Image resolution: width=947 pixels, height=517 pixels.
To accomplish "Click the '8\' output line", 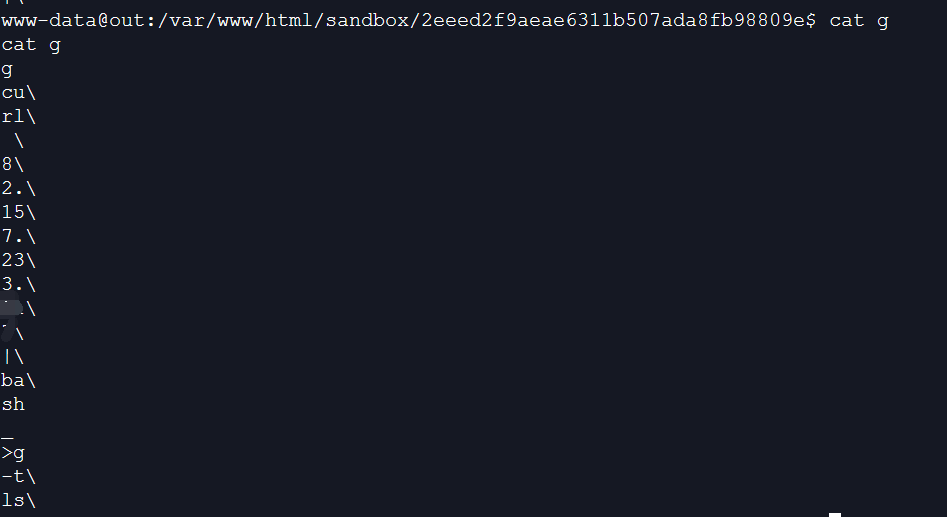I will (x=13, y=165).
